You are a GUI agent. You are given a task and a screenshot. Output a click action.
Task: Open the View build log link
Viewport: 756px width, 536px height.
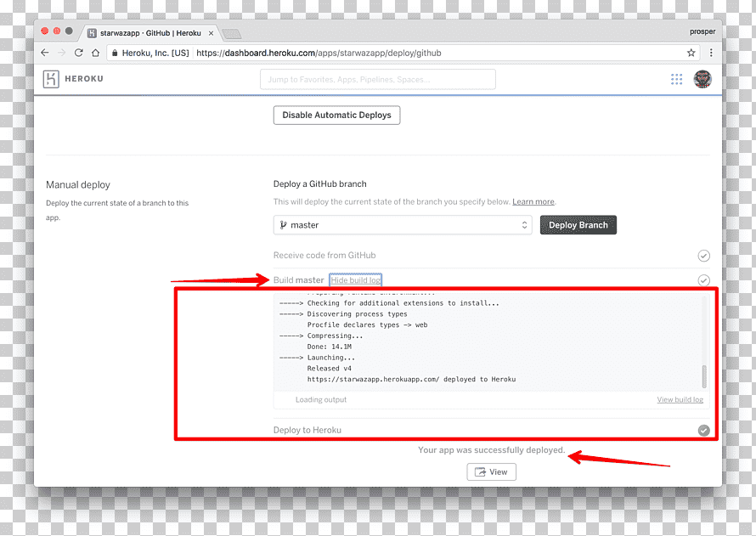point(680,399)
